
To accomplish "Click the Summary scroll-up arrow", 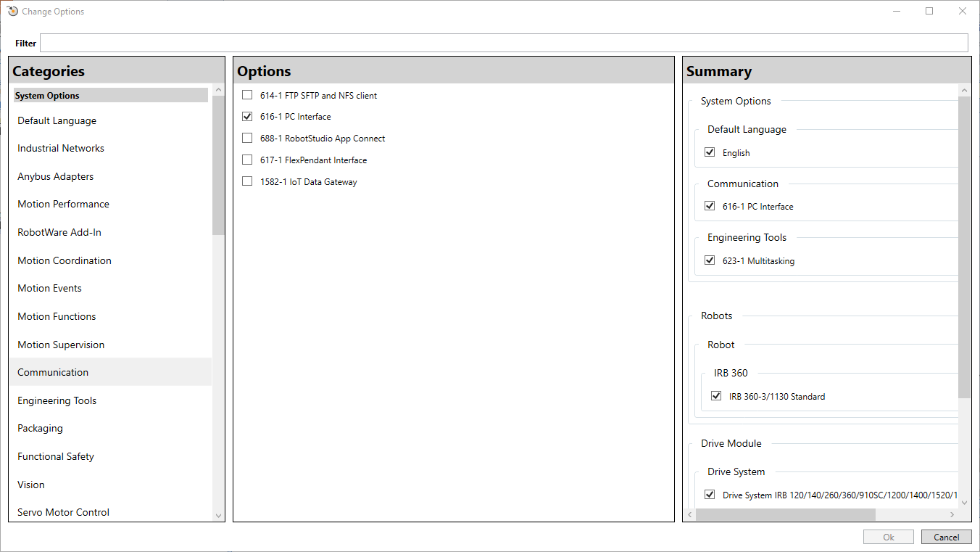I will coord(964,91).
